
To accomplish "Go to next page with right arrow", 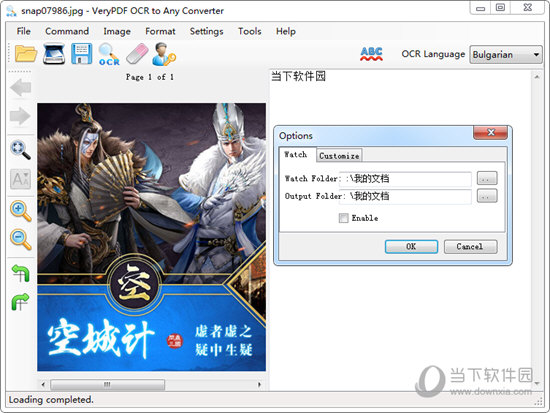I will tap(21, 116).
